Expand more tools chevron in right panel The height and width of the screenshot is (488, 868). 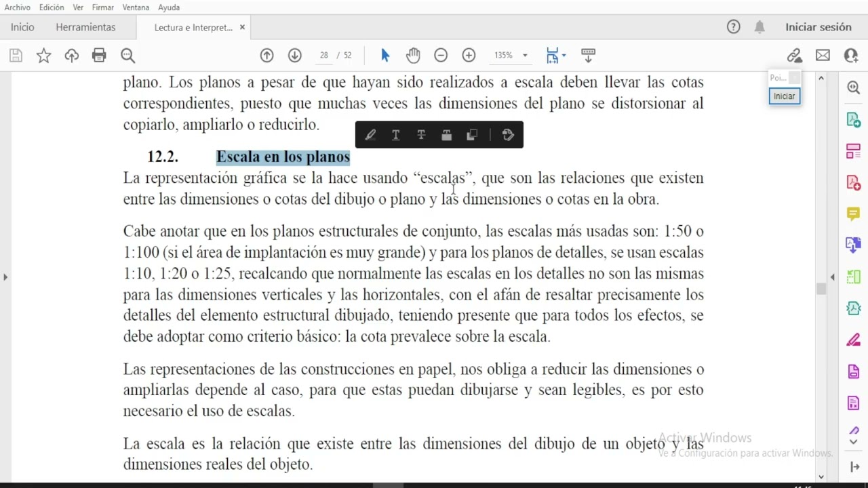click(854, 442)
